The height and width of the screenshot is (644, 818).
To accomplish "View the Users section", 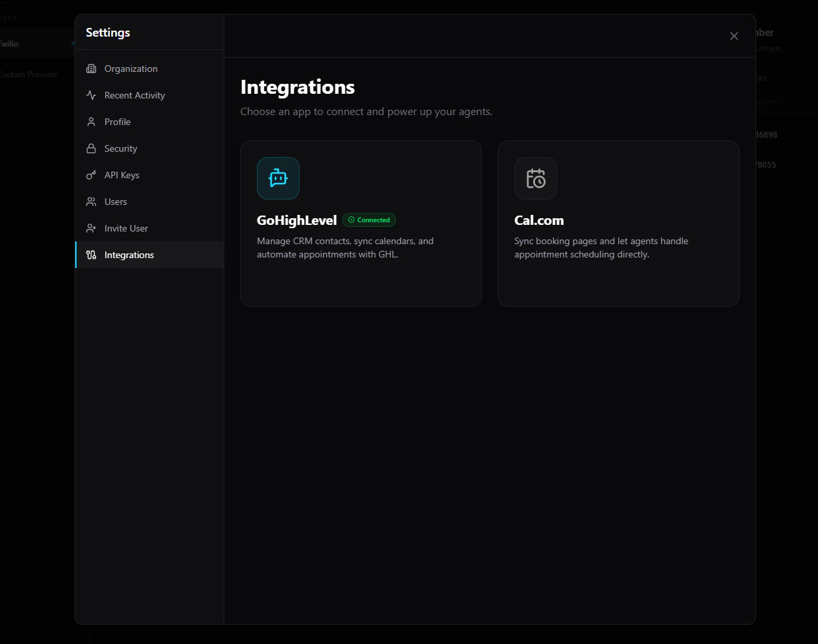I will click(x=150, y=202).
